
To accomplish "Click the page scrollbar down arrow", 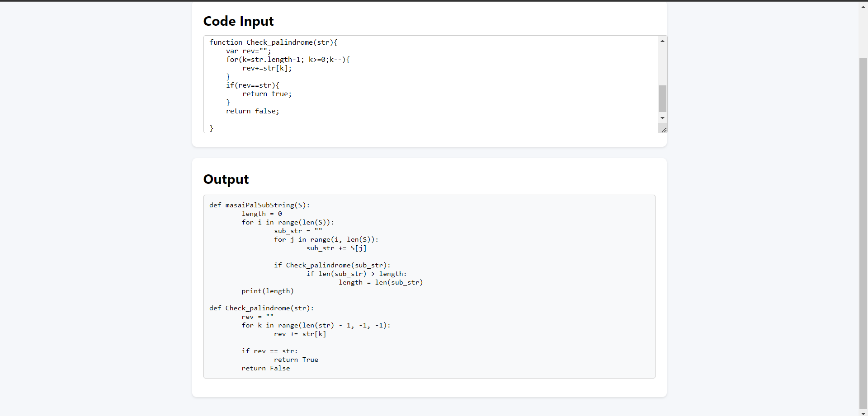I will coord(863,413).
